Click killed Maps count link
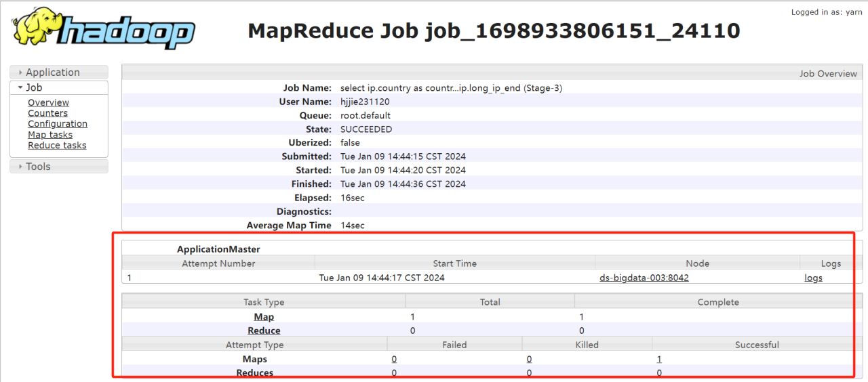The image size is (868, 382). (529, 360)
